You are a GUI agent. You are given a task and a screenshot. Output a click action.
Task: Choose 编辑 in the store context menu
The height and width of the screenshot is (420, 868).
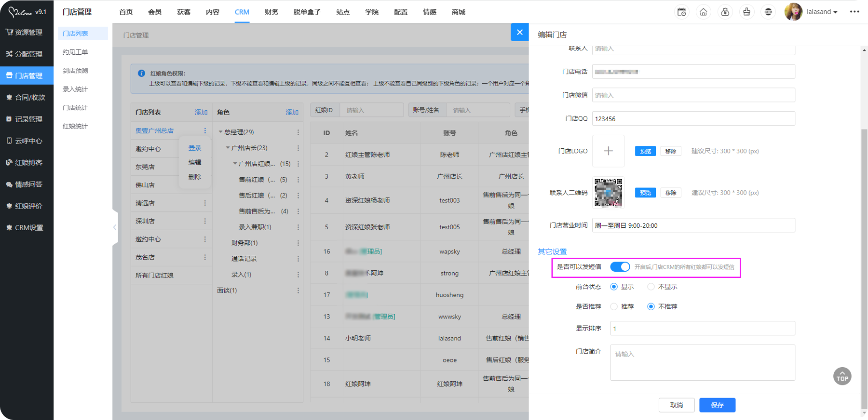[195, 162]
